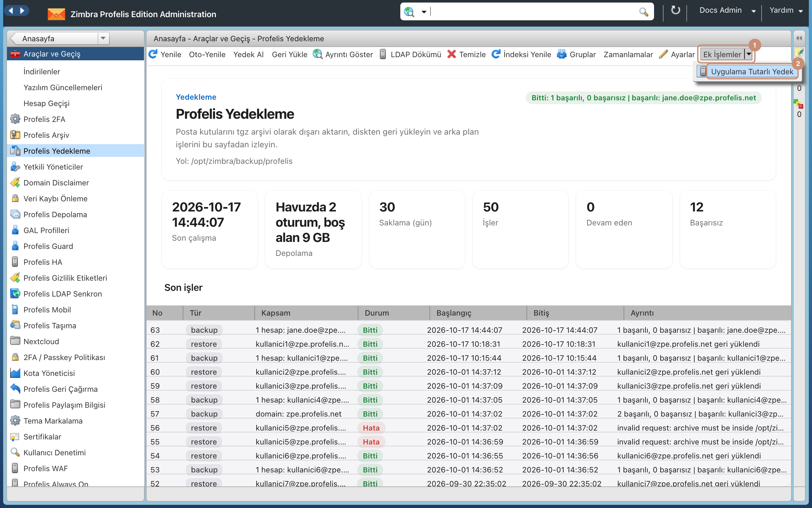812x508 pixels.
Task: Go back with the left navigation arrow
Action: coord(11,10)
